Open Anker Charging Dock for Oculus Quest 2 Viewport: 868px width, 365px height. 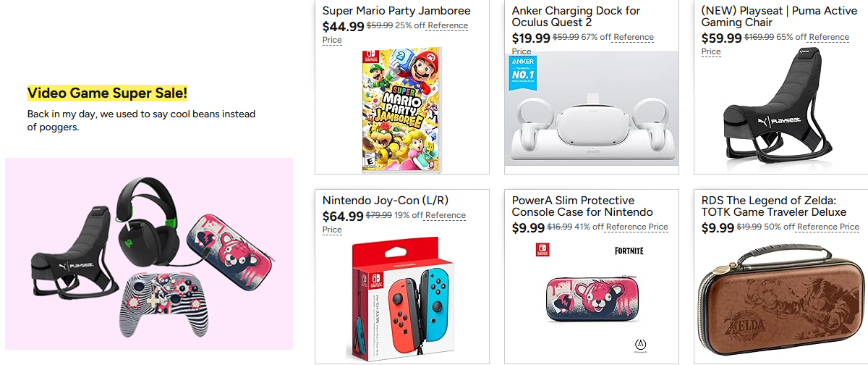click(x=576, y=16)
